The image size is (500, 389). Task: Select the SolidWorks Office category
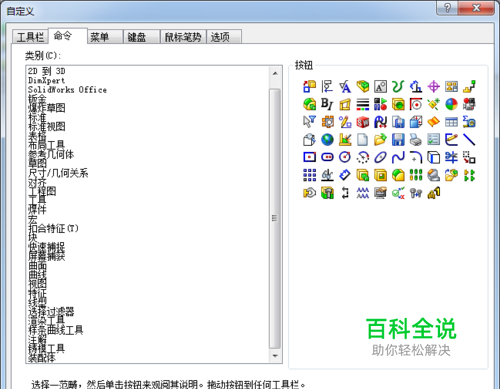(x=67, y=90)
